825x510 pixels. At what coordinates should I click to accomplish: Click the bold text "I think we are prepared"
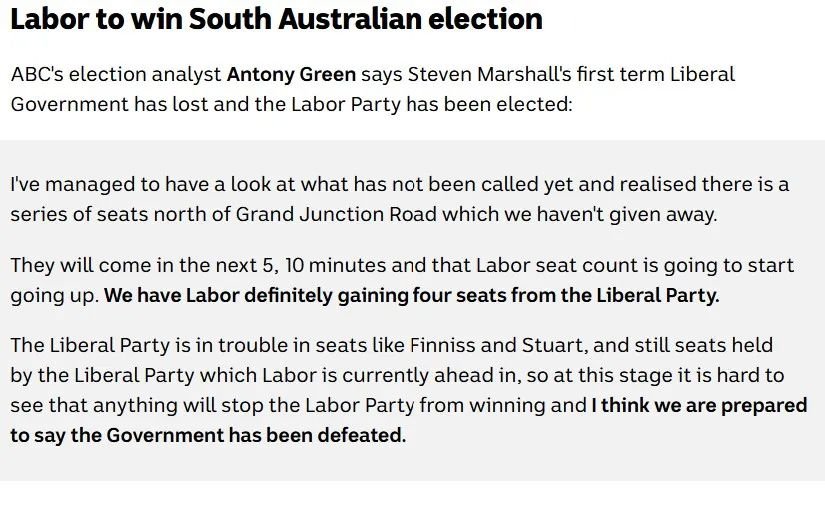pyautogui.click(x=699, y=405)
